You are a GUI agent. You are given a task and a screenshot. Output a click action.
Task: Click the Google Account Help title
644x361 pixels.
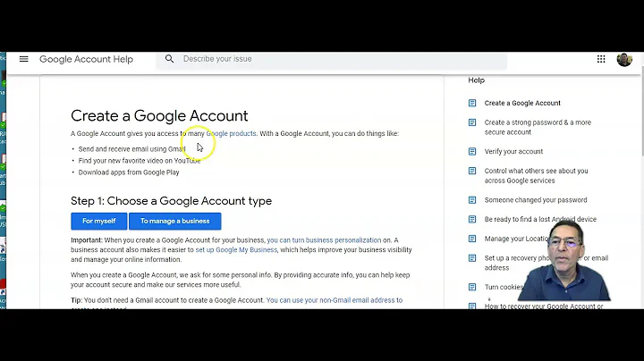(x=86, y=59)
